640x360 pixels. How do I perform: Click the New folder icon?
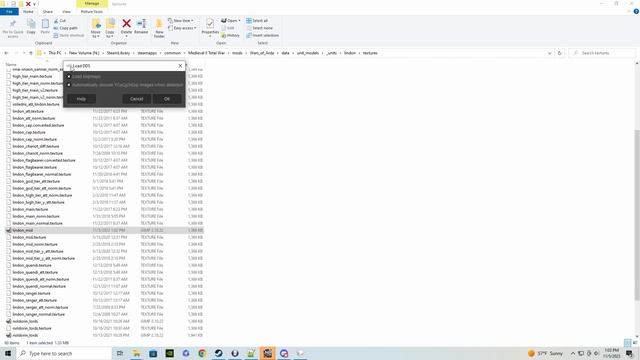159,24
